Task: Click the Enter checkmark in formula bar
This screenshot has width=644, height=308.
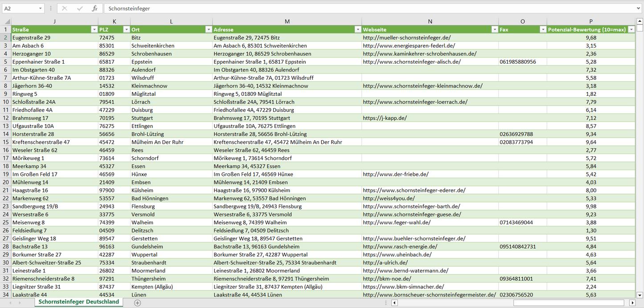Action: coord(80,8)
